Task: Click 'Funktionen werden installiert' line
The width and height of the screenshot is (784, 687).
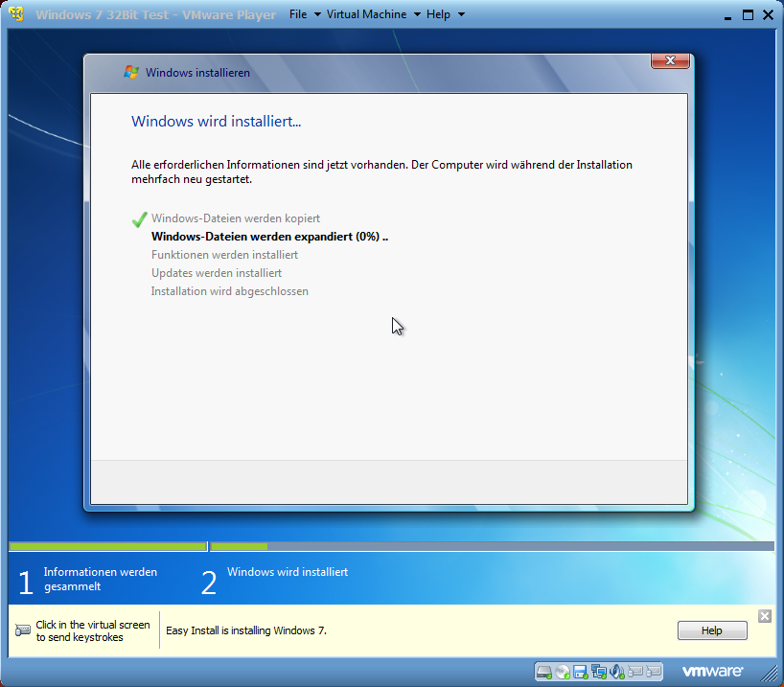Action: click(224, 255)
